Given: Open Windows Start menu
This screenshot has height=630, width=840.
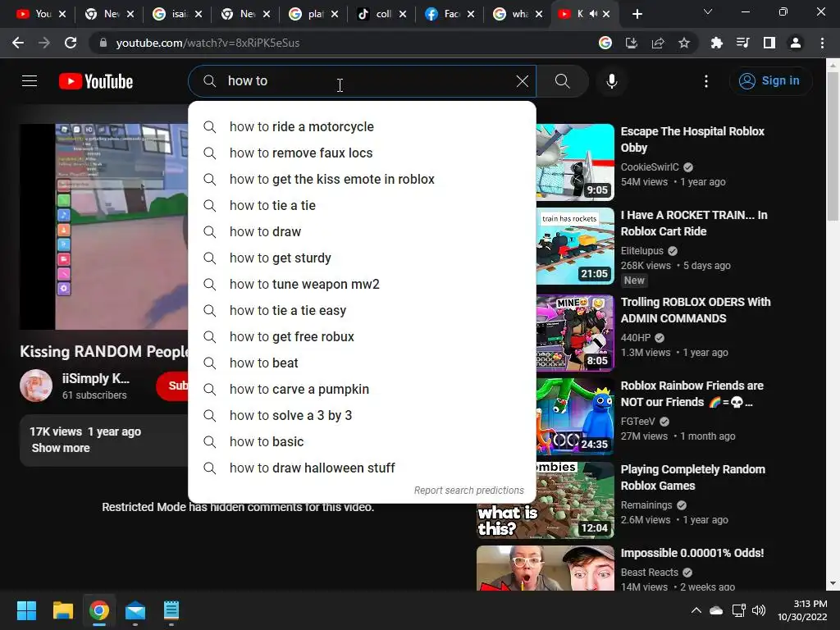Looking at the screenshot, I should coord(26,610).
